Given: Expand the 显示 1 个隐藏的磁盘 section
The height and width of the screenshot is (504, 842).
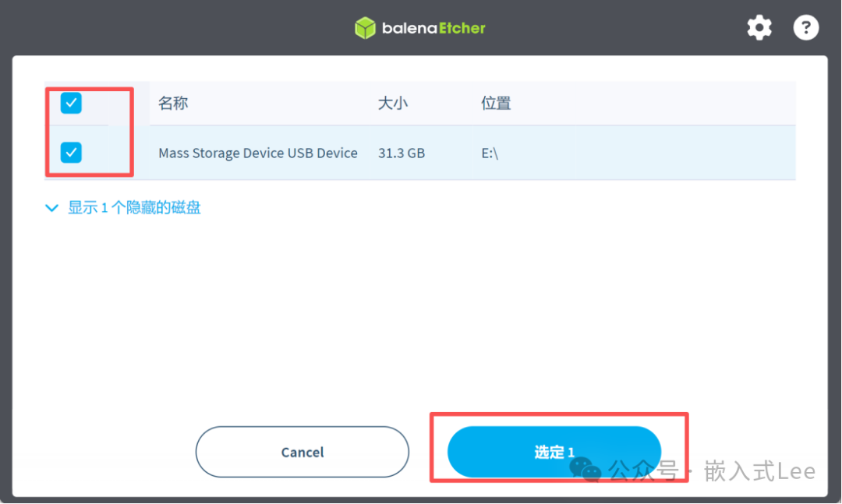Looking at the screenshot, I should tap(133, 208).
